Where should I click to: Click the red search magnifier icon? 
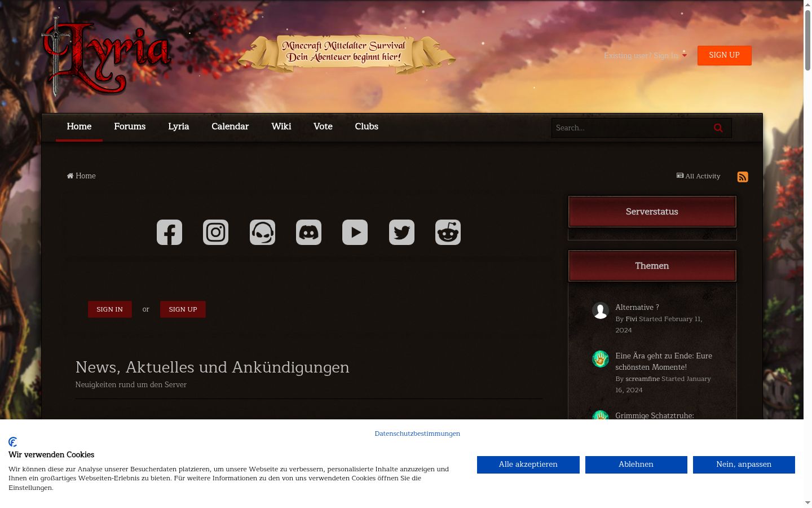[x=718, y=128]
